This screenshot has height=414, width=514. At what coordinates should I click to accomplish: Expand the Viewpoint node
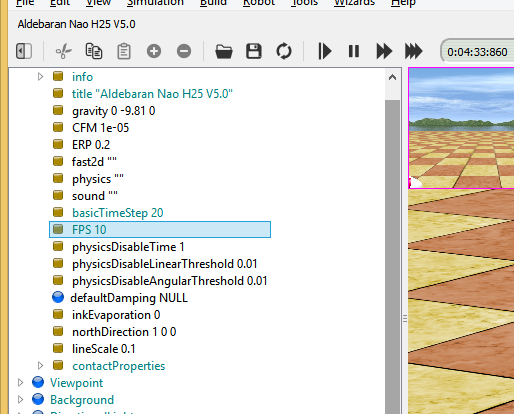point(20,383)
